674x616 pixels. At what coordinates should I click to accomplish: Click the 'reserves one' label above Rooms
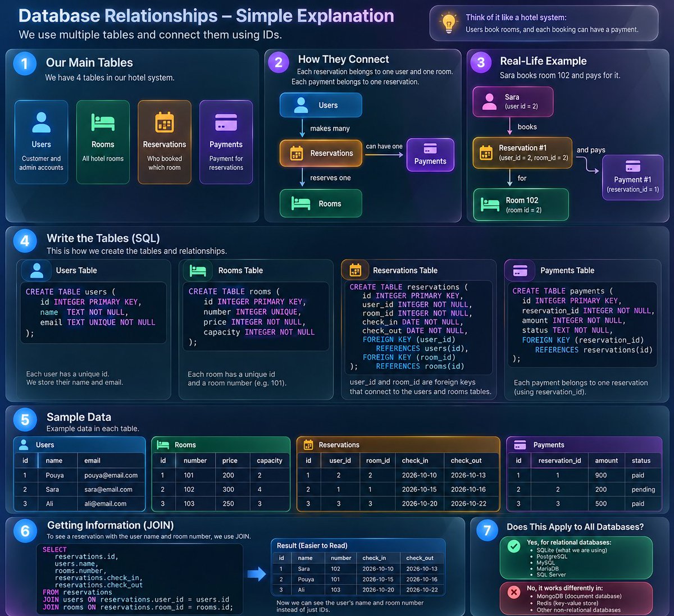(330, 178)
